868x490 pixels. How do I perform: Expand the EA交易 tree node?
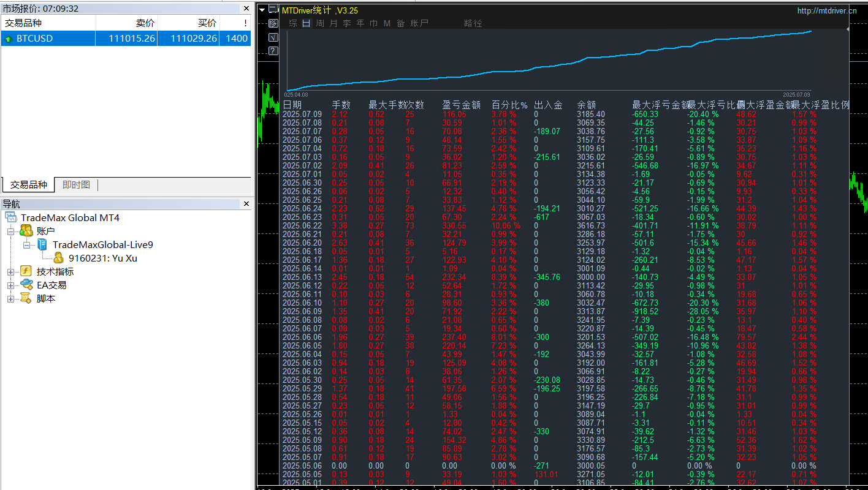coord(10,285)
